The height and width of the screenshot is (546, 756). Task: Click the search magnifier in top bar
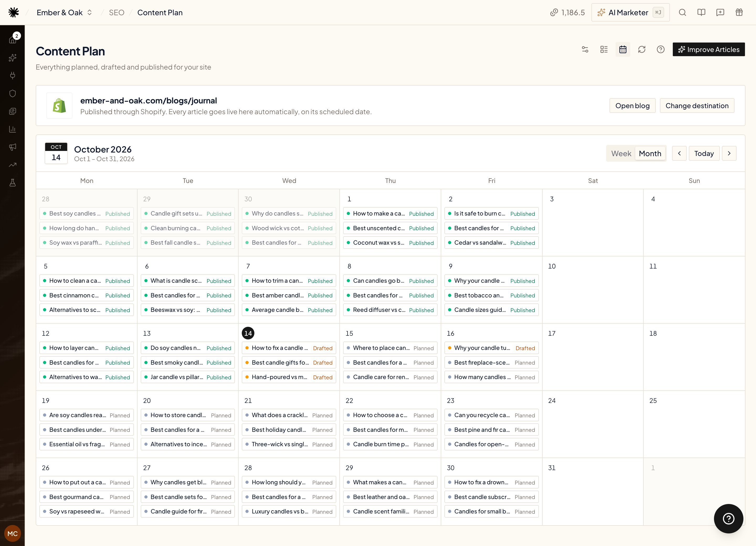pyautogui.click(x=682, y=12)
